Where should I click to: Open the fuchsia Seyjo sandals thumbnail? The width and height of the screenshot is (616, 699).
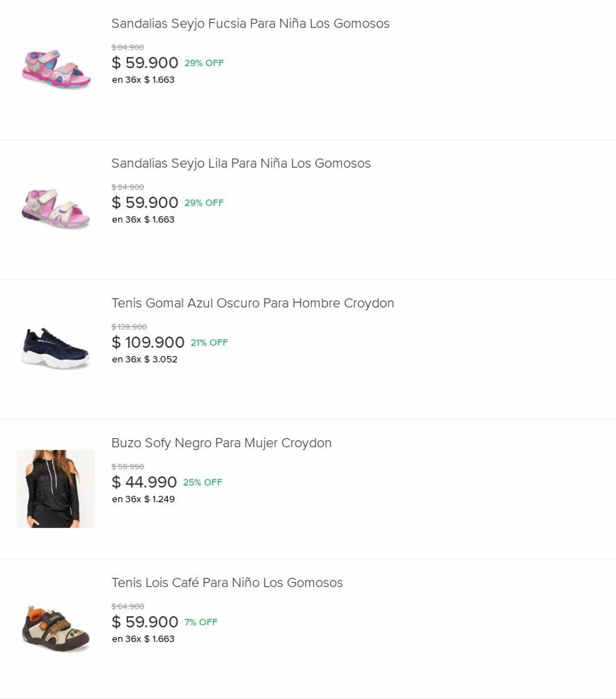click(x=56, y=69)
